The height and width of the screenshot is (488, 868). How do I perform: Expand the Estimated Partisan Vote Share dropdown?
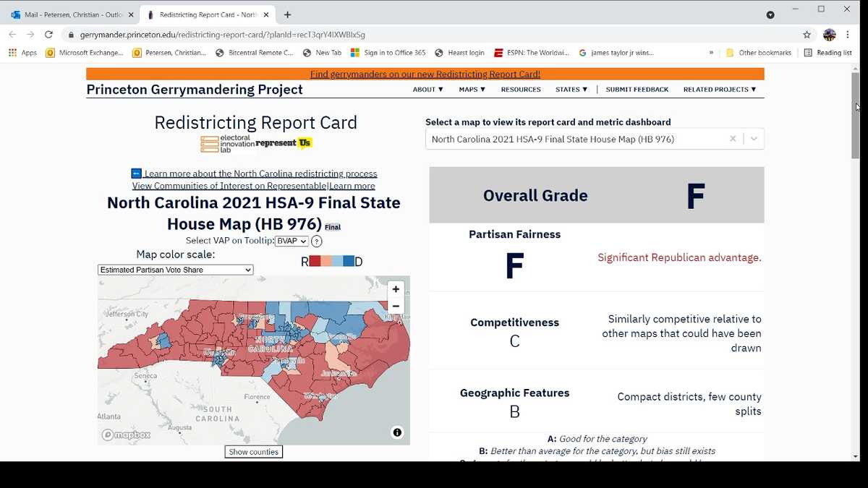point(175,270)
